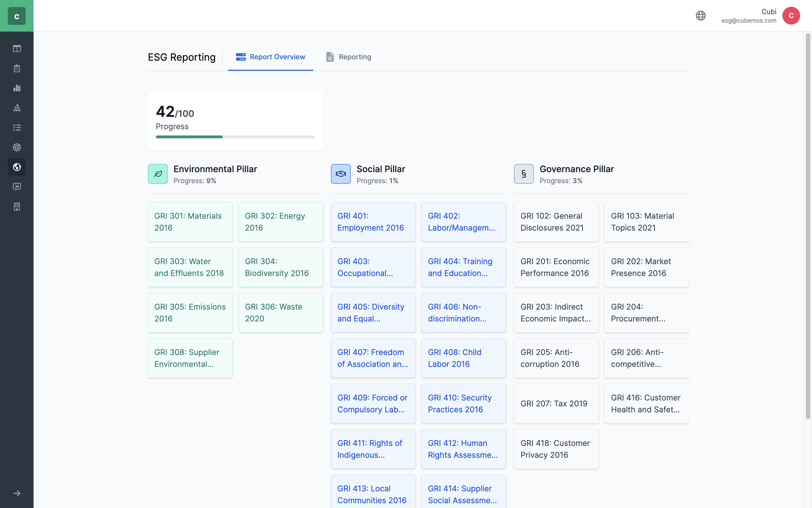Open GRI 206: Anti-competitive card
812x508 pixels.
pyautogui.click(x=646, y=358)
